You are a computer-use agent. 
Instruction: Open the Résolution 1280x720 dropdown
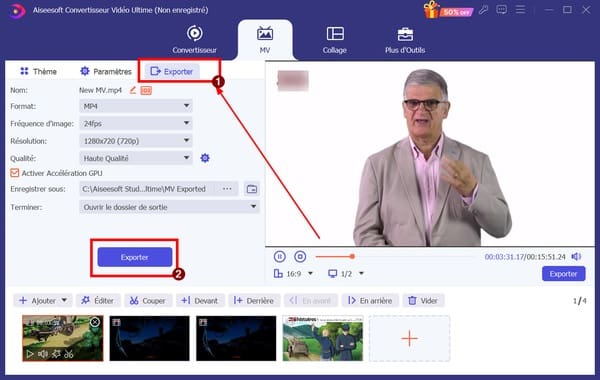[136, 141]
